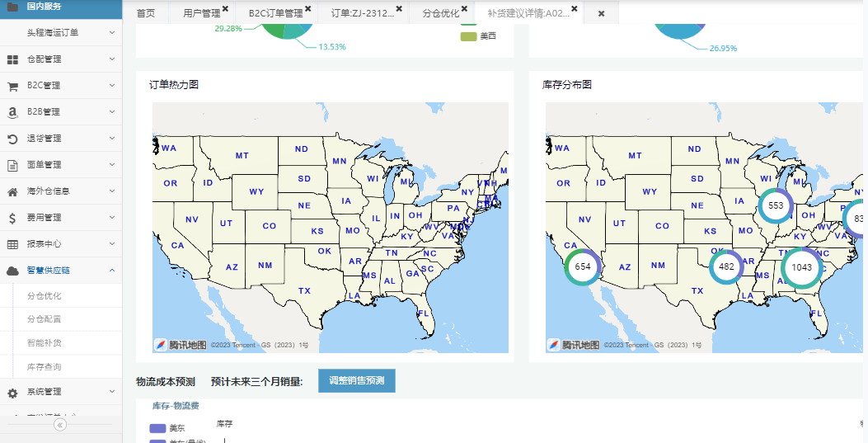Click the 482 inventory ring near Oklahoma
The image size is (868, 443).
(x=726, y=266)
